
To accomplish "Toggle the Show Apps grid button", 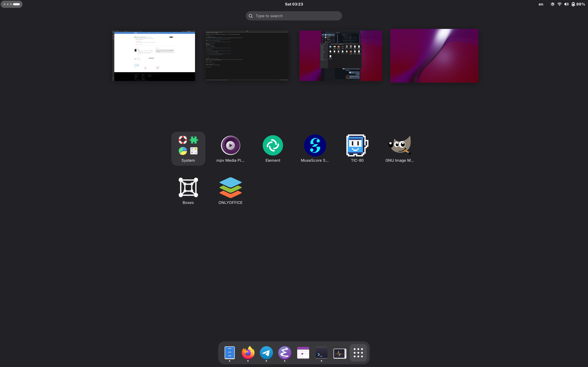I will [x=358, y=353].
